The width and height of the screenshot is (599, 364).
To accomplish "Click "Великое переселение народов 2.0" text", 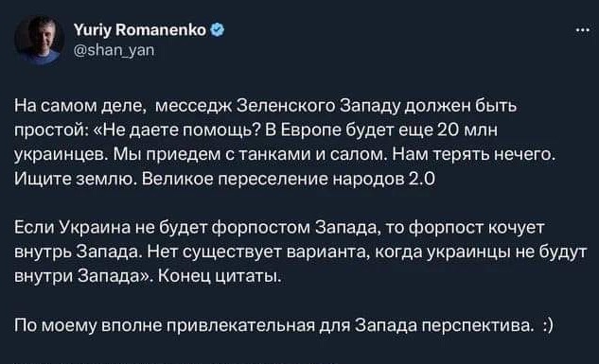I will [x=289, y=179].
